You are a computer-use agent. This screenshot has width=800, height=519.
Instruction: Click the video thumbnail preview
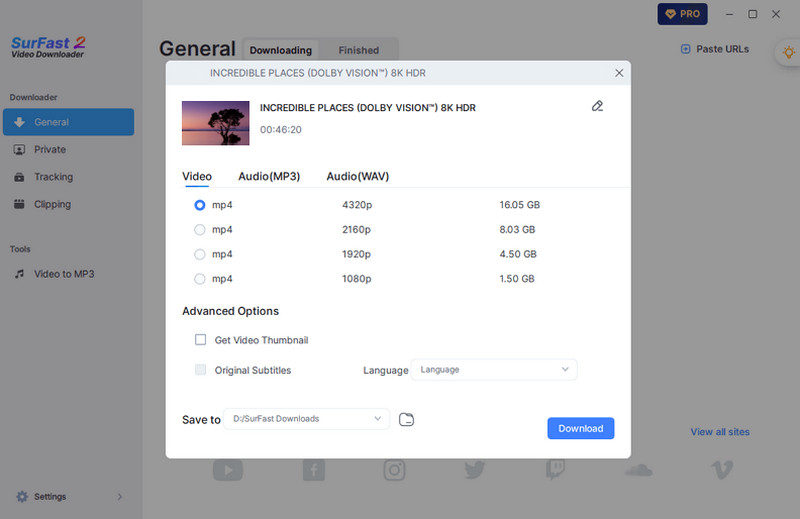pos(215,122)
